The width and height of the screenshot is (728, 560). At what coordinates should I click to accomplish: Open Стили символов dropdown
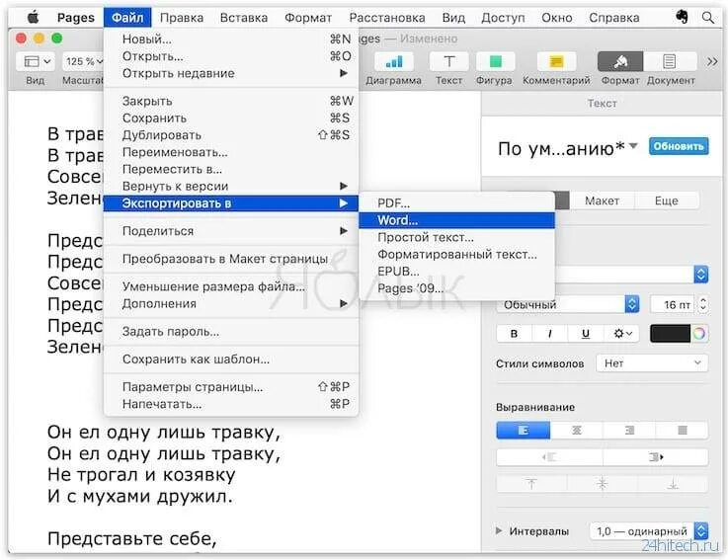(x=652, y=363)
